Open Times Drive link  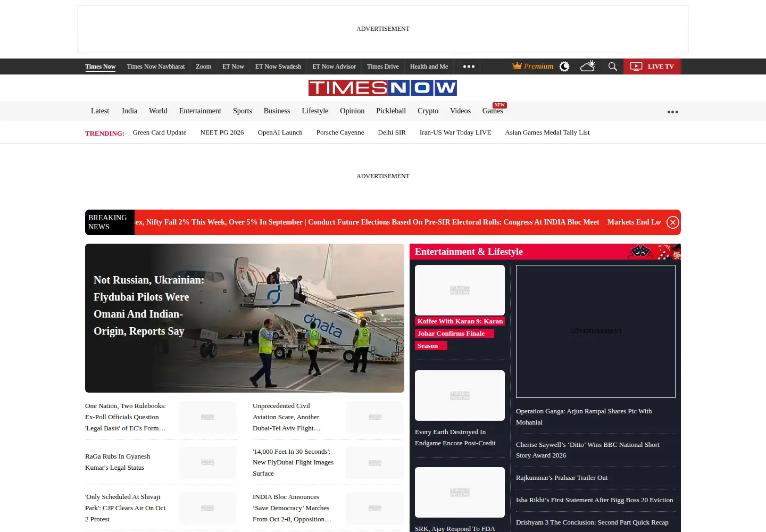(383, 66)
